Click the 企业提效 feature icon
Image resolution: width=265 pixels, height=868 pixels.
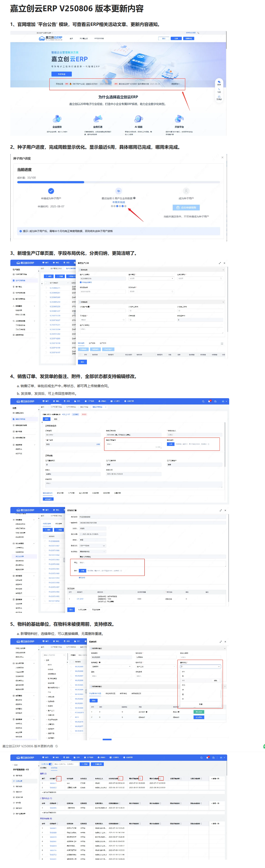click(57, 119)
